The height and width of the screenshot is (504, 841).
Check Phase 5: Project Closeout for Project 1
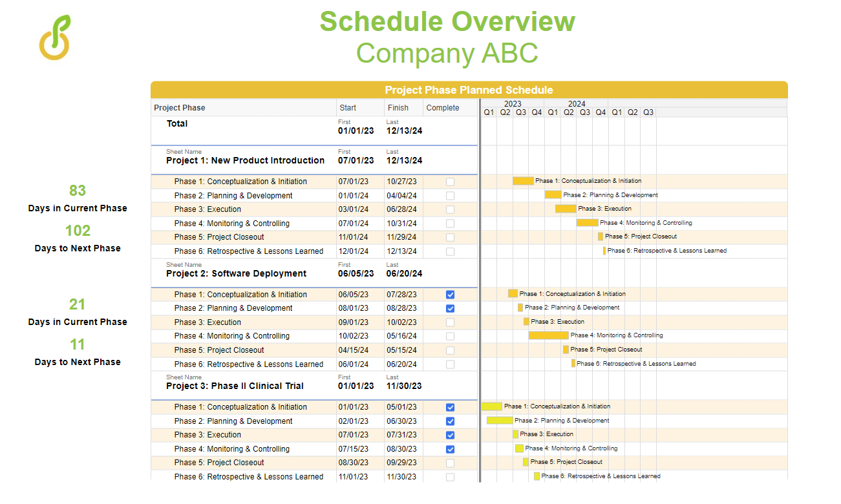(450, 237)
